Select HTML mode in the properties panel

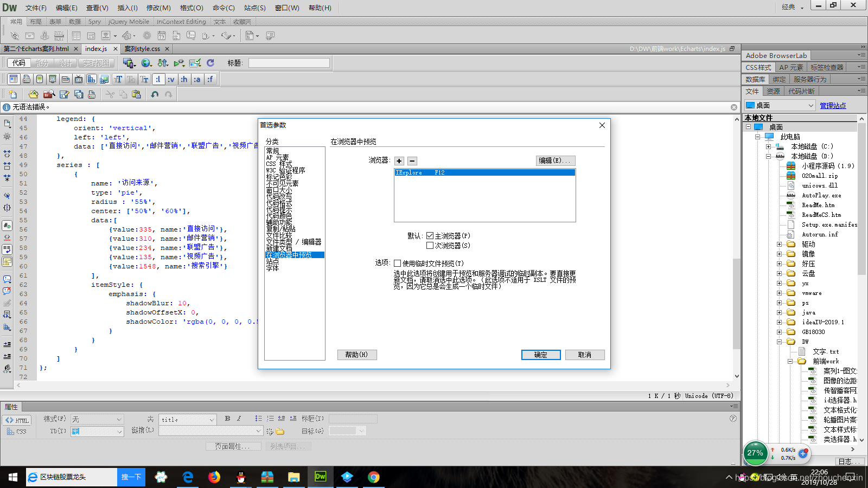coord(17,420)
